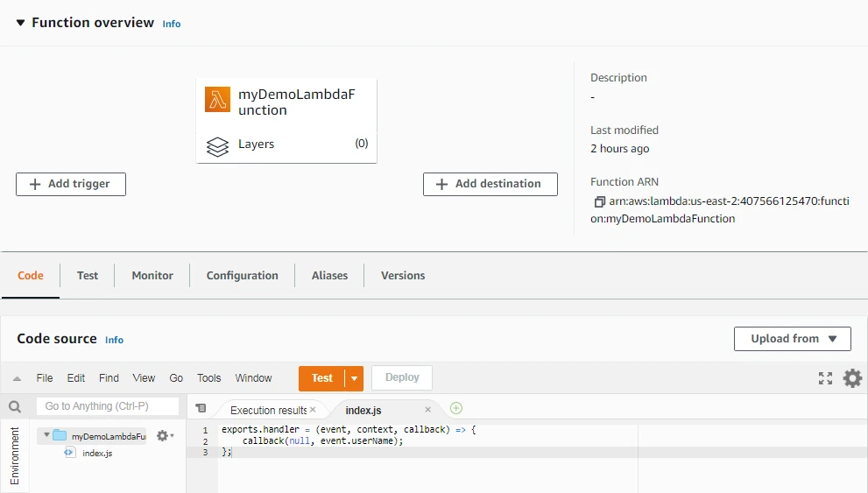The height and width of the screenshot is (493, 868).
Task: Open the Upload from dropdown
Action: click(x=792, y=339)
